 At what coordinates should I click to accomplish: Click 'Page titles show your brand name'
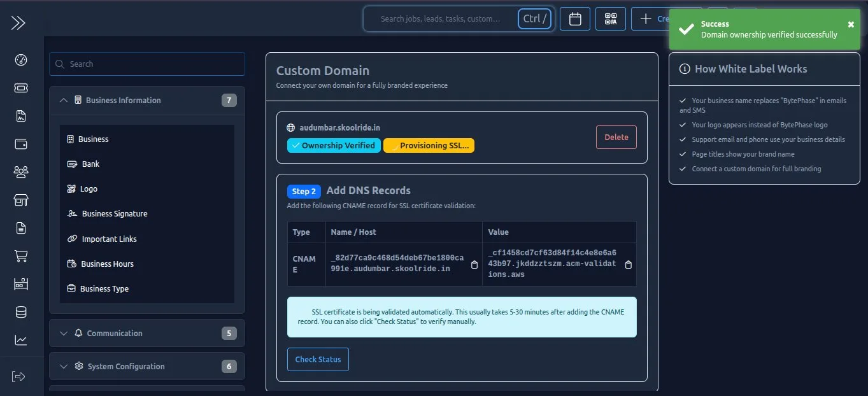click(743, 154)
